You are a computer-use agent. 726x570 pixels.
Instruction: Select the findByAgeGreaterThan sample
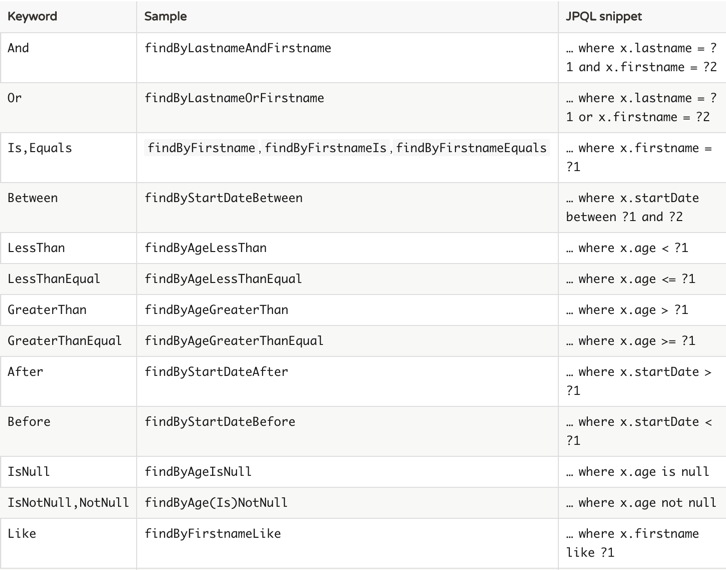pyautogui.click(x=216, y=310)
